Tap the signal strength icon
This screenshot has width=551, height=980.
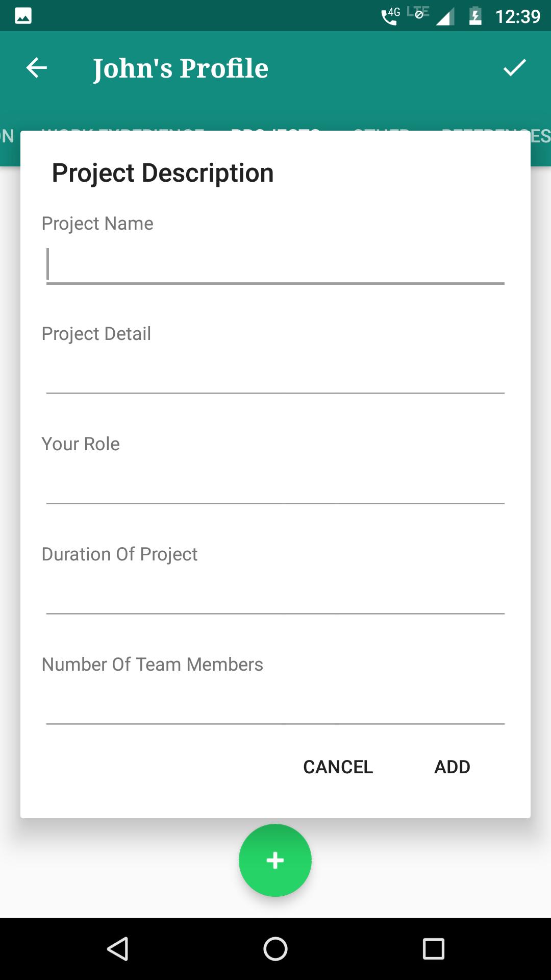click(445, 17)
